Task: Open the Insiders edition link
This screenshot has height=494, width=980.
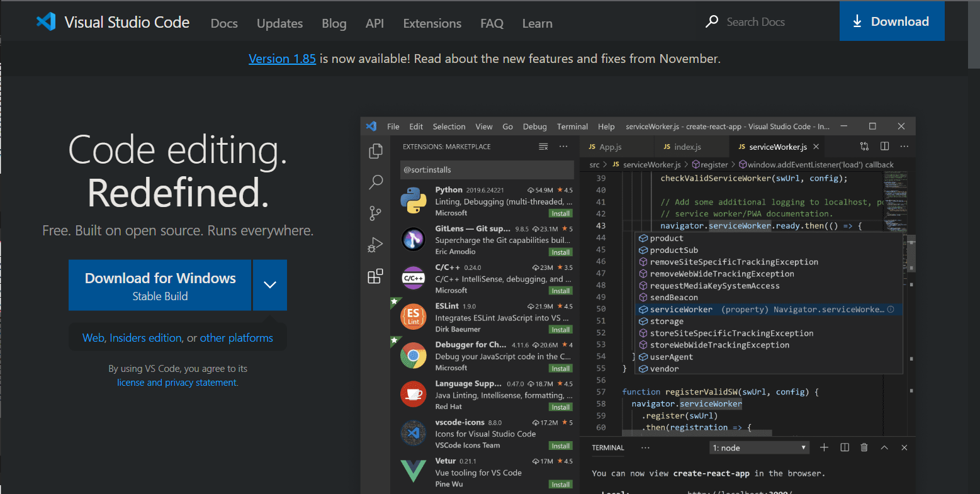Action: tap(146, 338)
